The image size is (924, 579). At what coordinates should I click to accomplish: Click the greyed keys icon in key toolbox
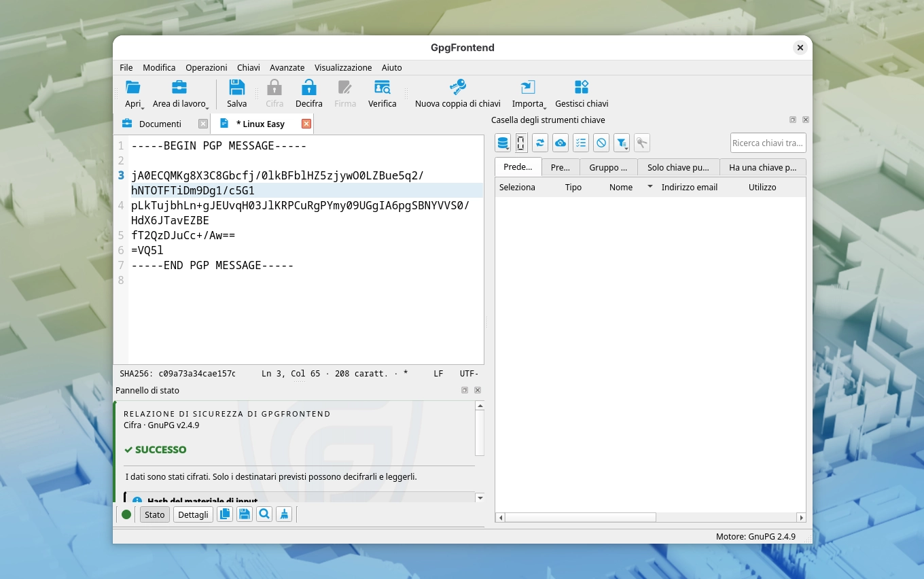click(642, 143)
